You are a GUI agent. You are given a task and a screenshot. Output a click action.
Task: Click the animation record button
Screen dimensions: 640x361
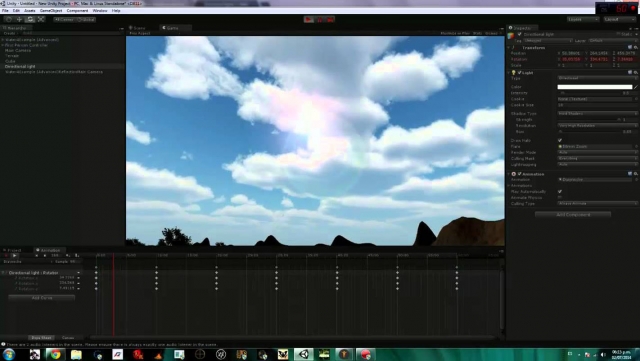[6, 256]
